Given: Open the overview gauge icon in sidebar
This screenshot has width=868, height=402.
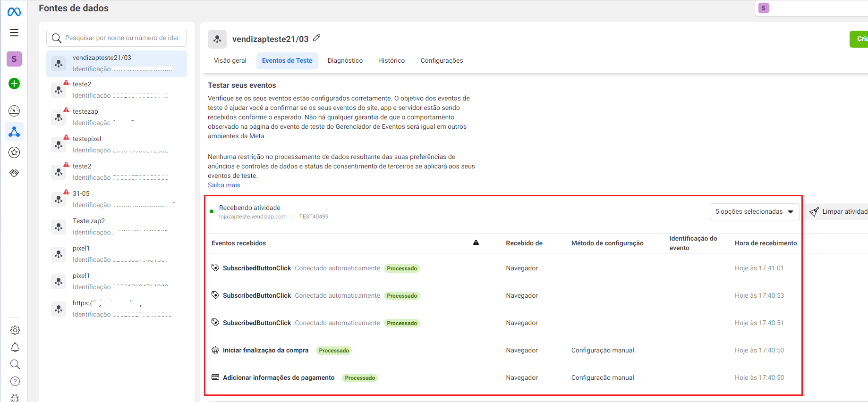Looking at the screenshot, I should [14, 111].
